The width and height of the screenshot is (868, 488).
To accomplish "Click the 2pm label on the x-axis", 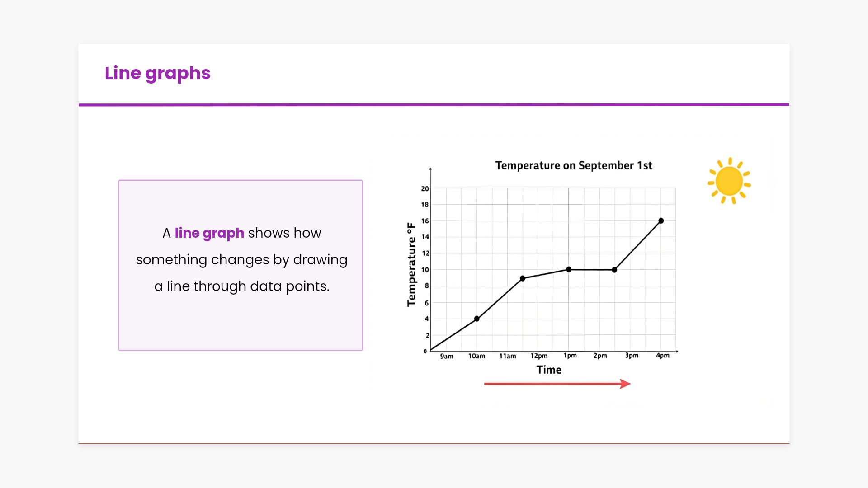I will [600, 356].
